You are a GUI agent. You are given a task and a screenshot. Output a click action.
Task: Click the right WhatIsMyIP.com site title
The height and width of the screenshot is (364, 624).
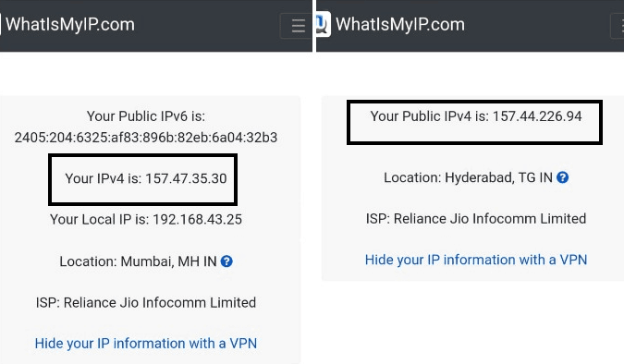point(400,24)
